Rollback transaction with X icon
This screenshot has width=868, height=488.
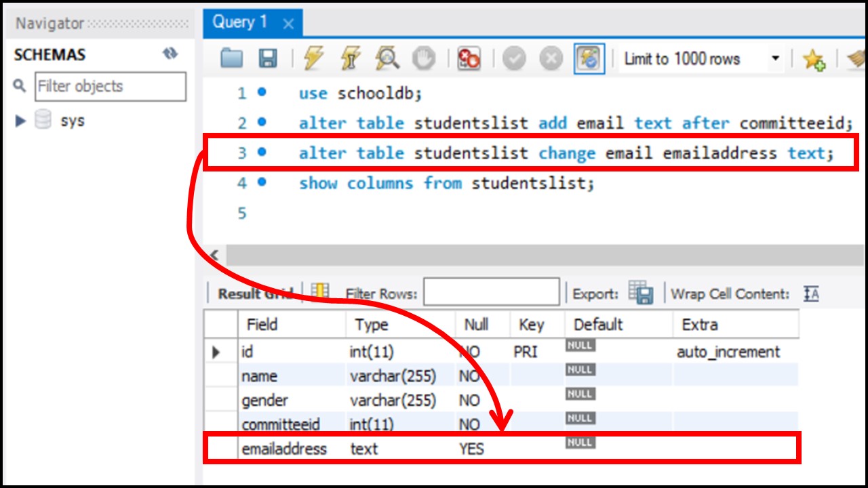click(551, 59)
